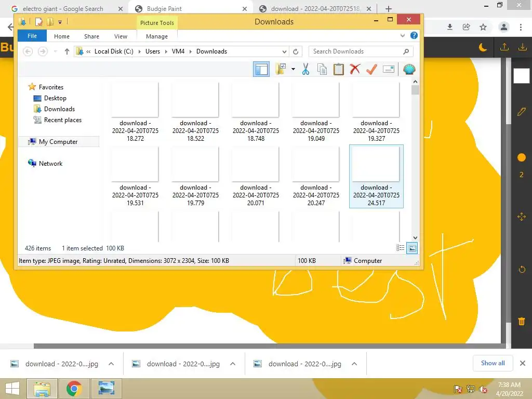Screen dimensions: 532x399
Task: Click the Refresh button in the address bar
Action: click(296, 51)
